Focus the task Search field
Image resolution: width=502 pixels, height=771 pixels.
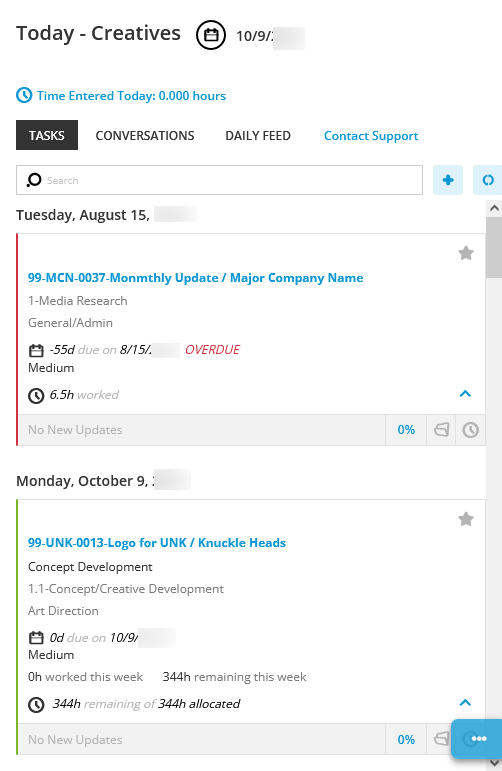219,180
